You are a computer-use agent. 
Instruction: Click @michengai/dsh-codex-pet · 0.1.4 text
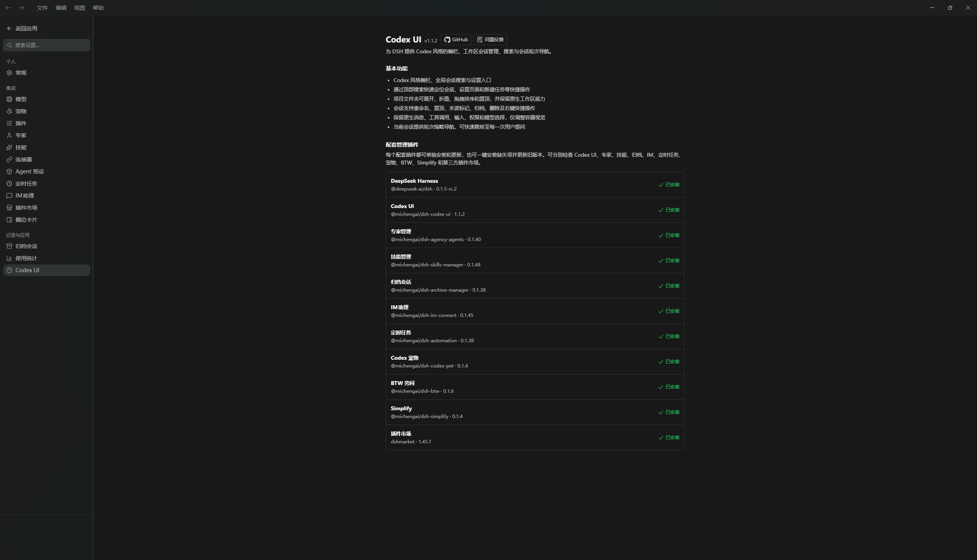click(429, 366)
